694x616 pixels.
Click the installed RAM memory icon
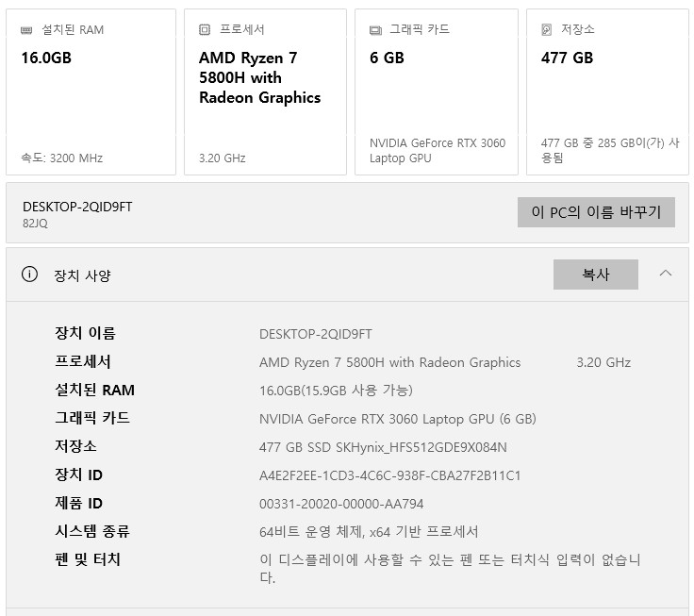point(26,30)
